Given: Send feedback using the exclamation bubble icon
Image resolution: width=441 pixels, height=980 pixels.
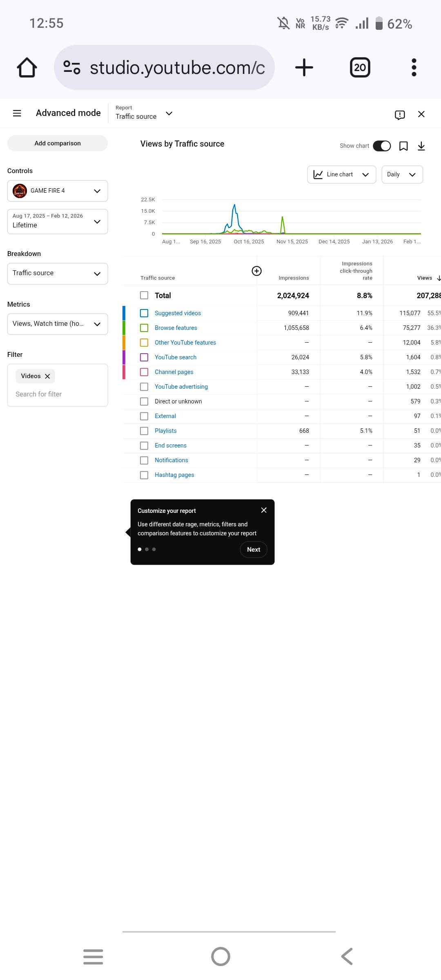Looking at the screenshot, I should (400, 115).
